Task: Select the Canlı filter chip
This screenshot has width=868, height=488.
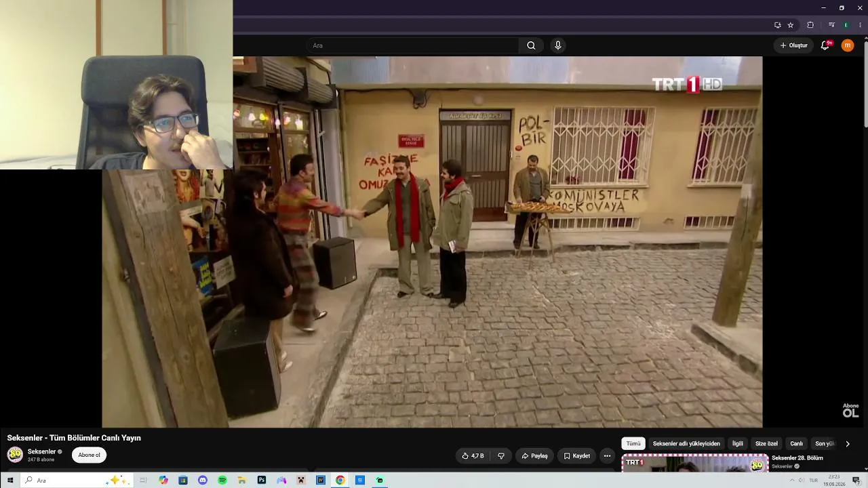Action: coord(797,444)
